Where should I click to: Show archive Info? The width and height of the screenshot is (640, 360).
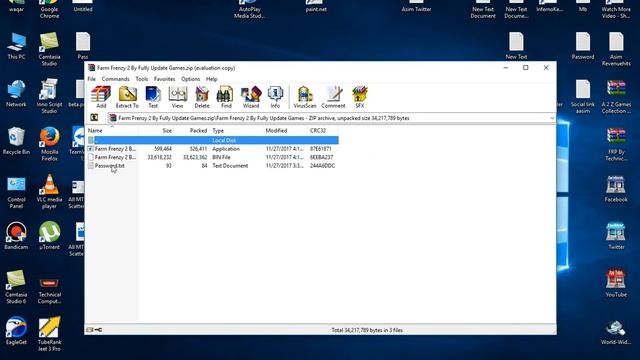[x=276, y=97]
